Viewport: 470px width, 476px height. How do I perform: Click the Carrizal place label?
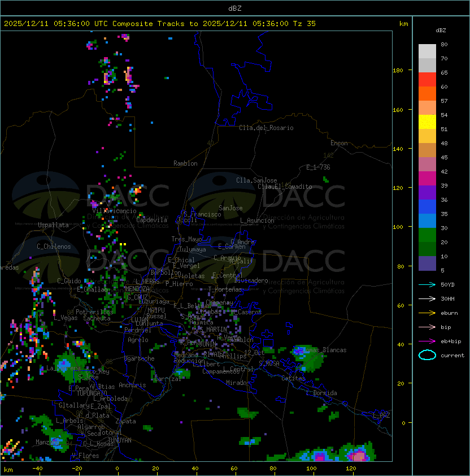(167, 379)
